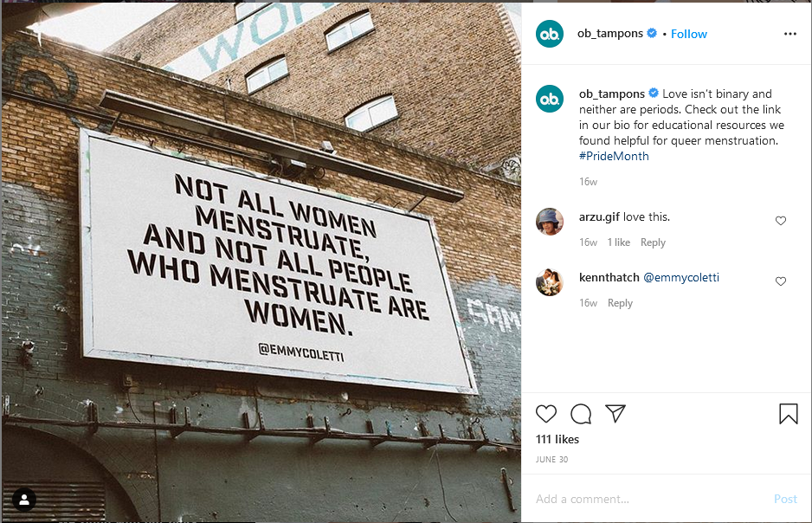Save post with bookmark icon
The height and width of the screenshot is (523, 812).
click(789, 414)
